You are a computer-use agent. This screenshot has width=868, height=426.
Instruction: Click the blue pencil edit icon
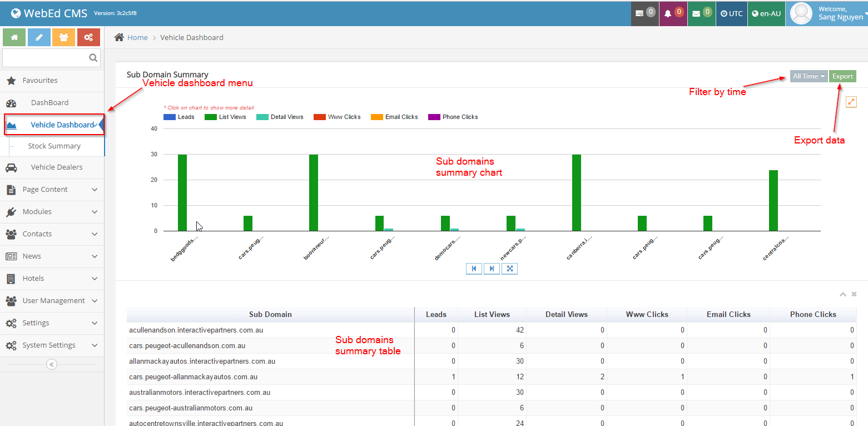pos(39,37)
